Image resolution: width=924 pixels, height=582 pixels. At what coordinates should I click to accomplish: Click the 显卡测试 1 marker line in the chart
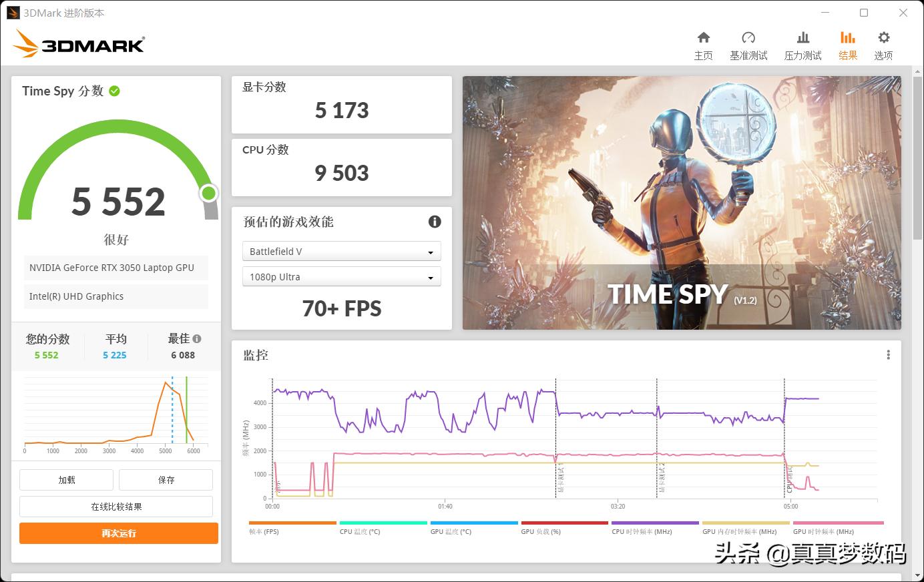pyautogui.click(x=556, y=438)
